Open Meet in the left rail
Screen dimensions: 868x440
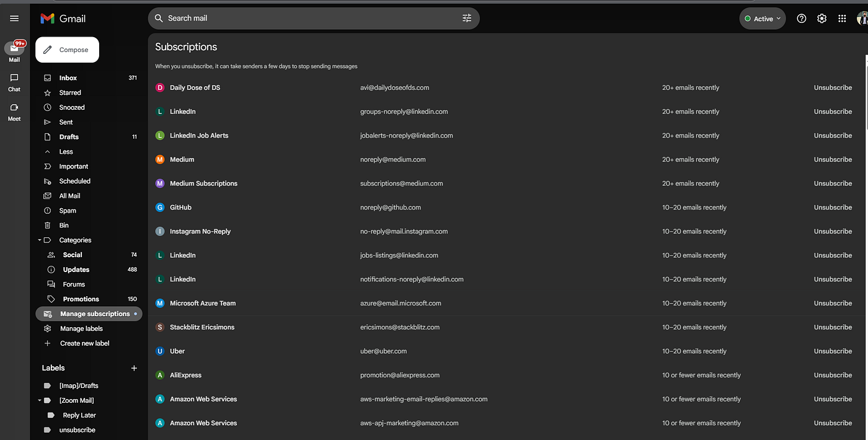tap(14, 112)
